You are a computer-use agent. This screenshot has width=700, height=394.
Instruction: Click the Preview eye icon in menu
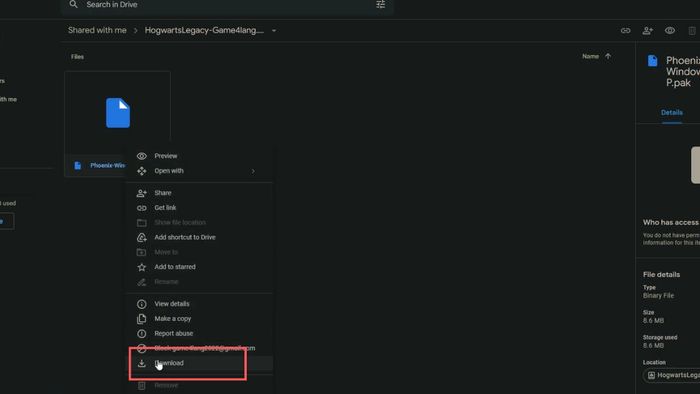(142, 156)
